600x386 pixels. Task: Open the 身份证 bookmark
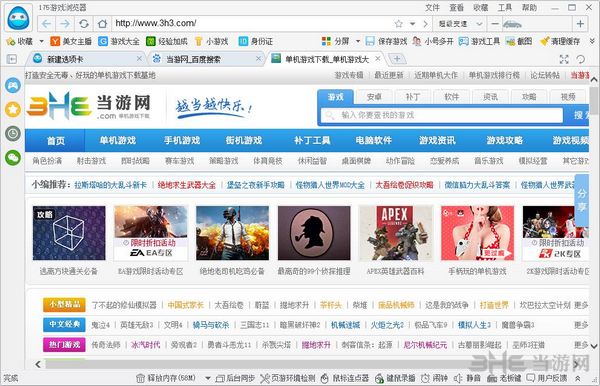[x=256, y=41]
